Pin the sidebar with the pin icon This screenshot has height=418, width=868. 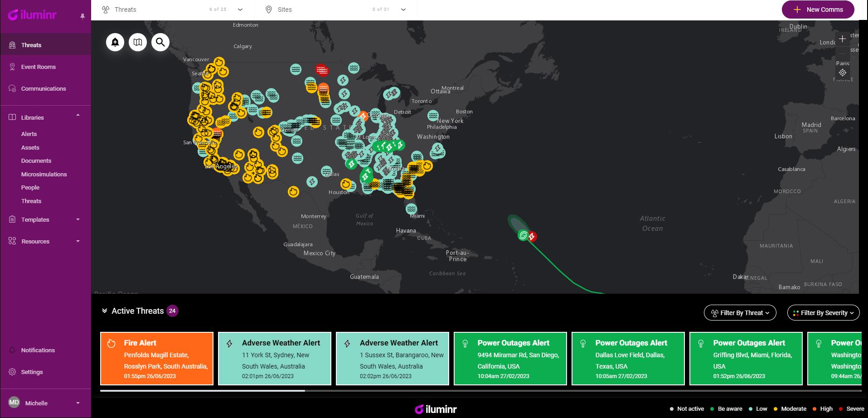pos(82,16)
